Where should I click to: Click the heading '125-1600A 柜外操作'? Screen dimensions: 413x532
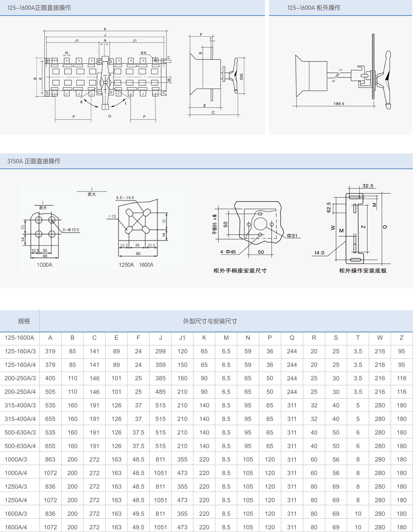pos(314,8)
